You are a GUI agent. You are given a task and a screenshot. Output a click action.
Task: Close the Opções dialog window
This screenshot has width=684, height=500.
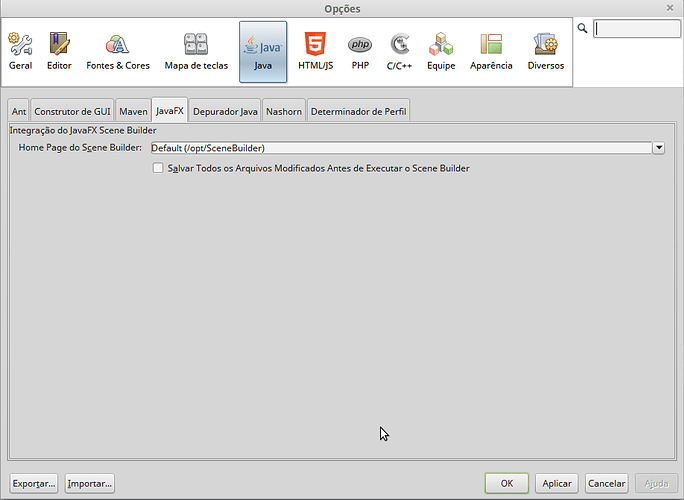coord(670,8)
